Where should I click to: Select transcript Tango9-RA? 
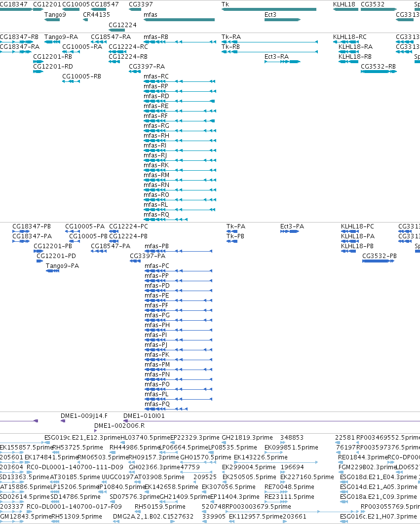click(x=61, y=37)
